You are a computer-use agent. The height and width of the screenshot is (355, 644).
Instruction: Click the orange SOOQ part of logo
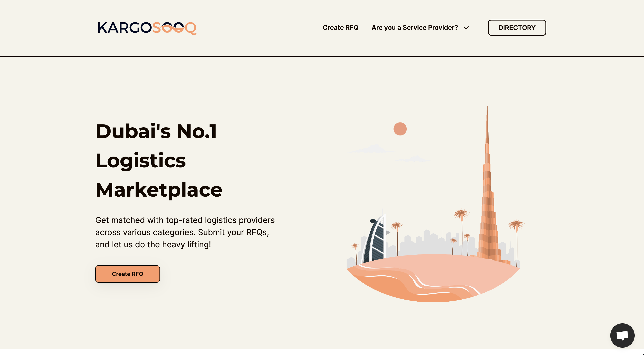coord(174,28)
